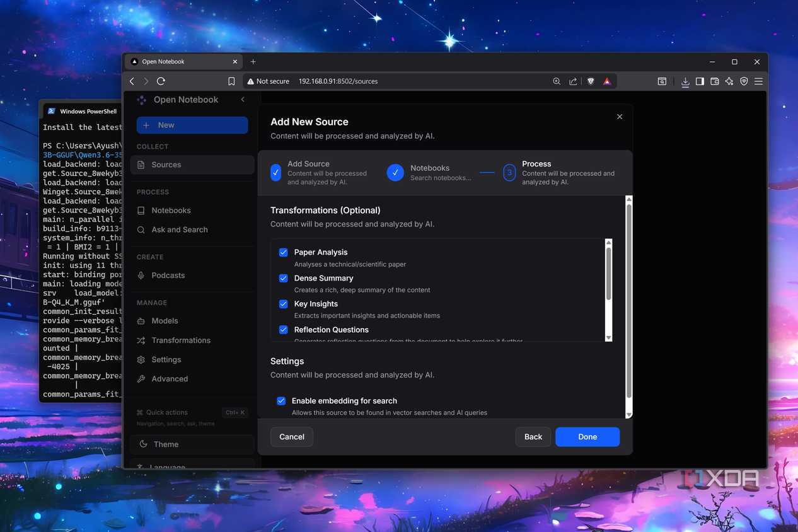Open a new browser tab
This screenshot has width=798, height=532.
coord(253,62)
